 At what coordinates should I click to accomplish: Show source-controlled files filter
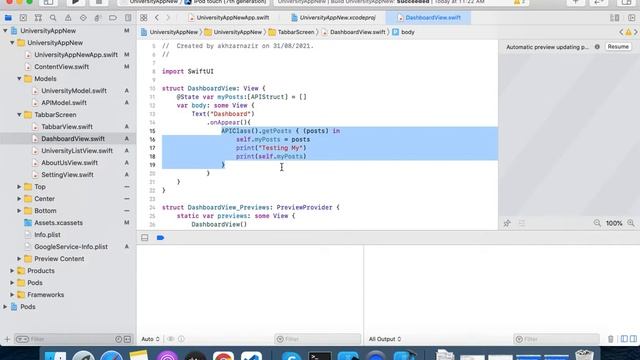pos(127,339)
